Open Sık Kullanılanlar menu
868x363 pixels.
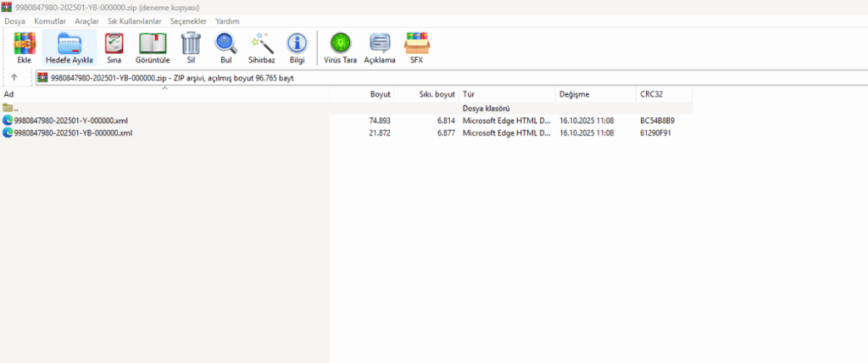tap(135, 21)
